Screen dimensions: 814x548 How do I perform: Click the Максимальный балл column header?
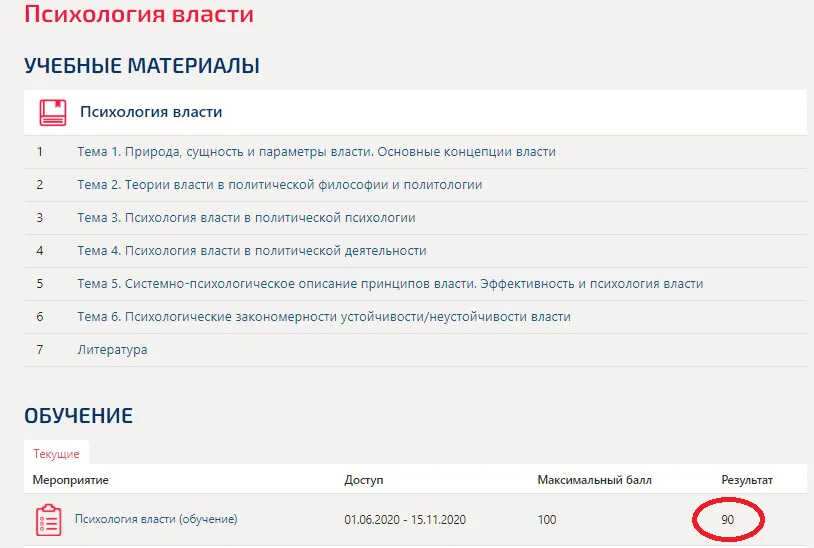point(594,480)
